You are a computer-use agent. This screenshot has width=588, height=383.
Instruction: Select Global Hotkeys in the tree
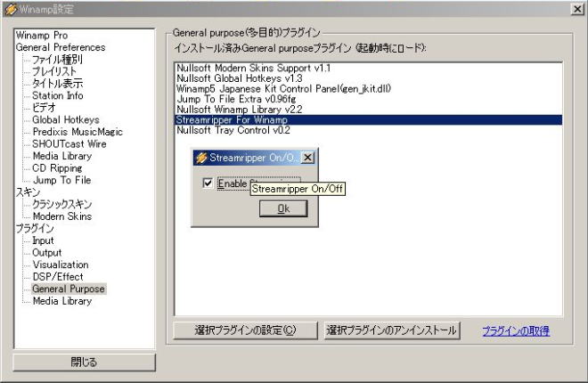tap(66, 119)
